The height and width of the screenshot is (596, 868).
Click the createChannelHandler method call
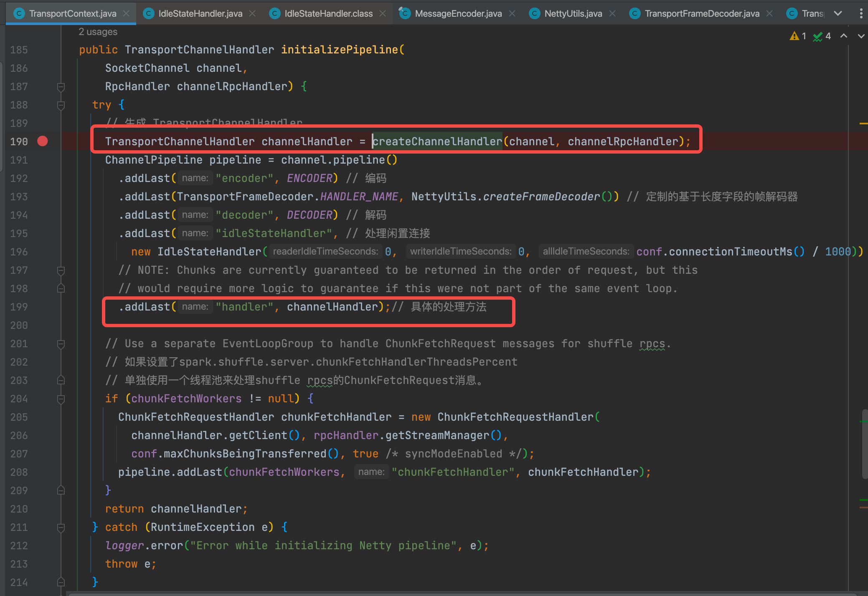(437, 141)
